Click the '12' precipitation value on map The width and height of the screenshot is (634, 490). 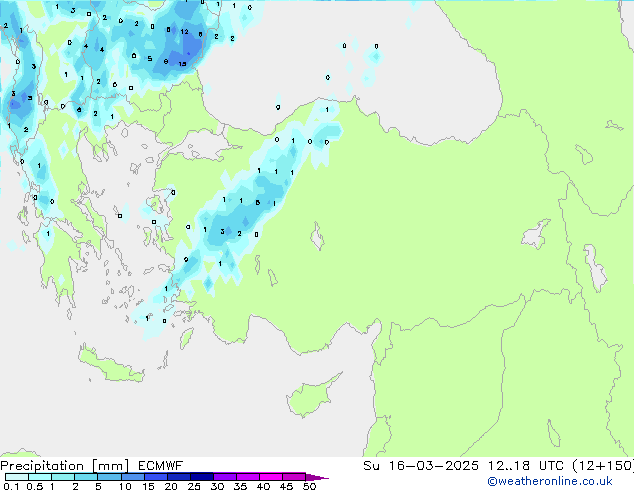[x=184, y=32]
